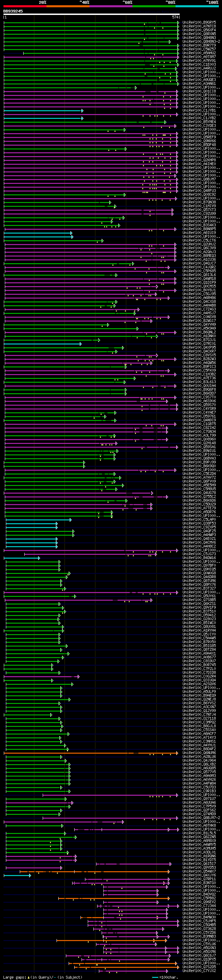Select the UniRef100_Q59SA1 label
Screen dimensions: 222x980
(199, 447)
